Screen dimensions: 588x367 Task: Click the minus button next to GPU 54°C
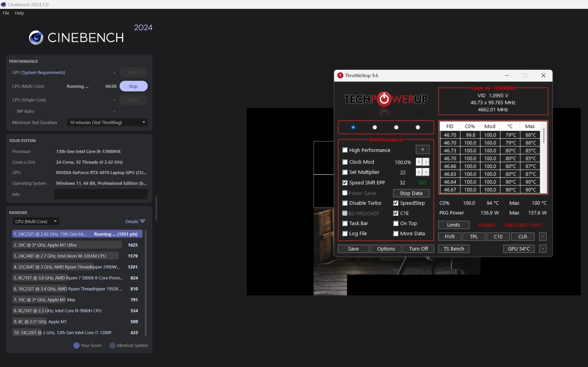(543, 249)
